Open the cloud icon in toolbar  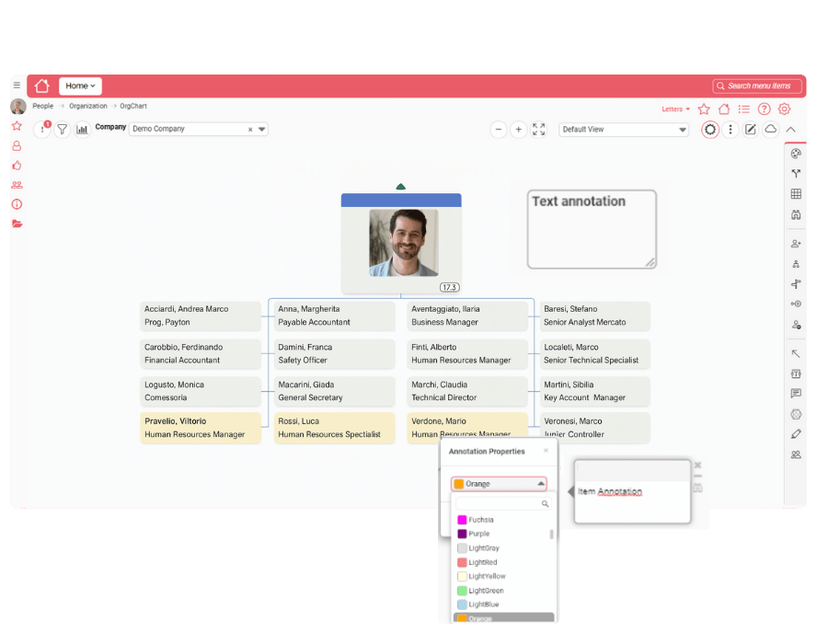(770, 130)
